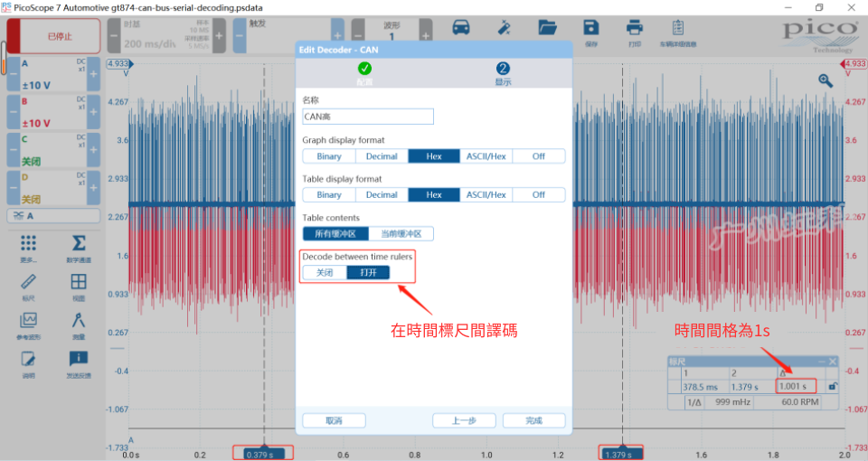
Task: Click the 1.001 s delta value cell
Action: (x=796, y=386)
